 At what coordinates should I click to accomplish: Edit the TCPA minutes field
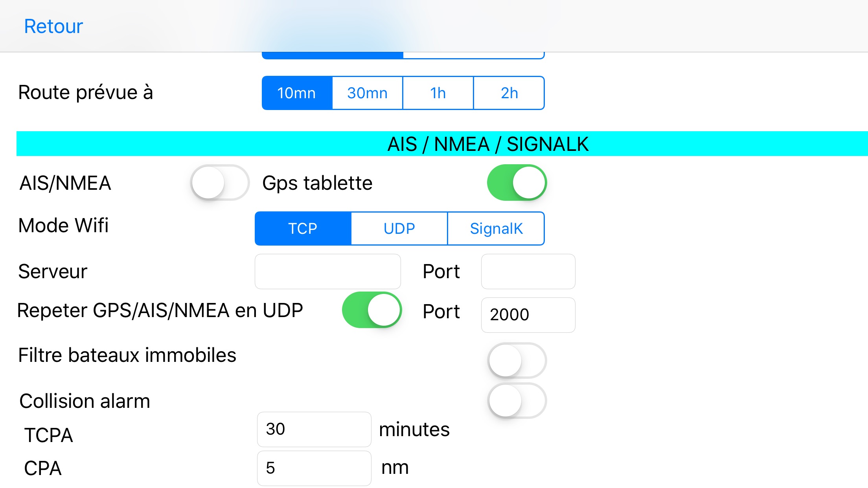[314, 429]
